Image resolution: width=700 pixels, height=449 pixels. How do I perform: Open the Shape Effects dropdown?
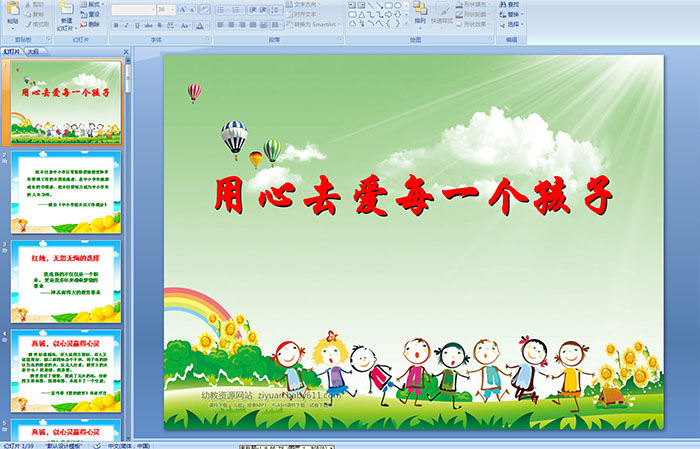[472, 24]
